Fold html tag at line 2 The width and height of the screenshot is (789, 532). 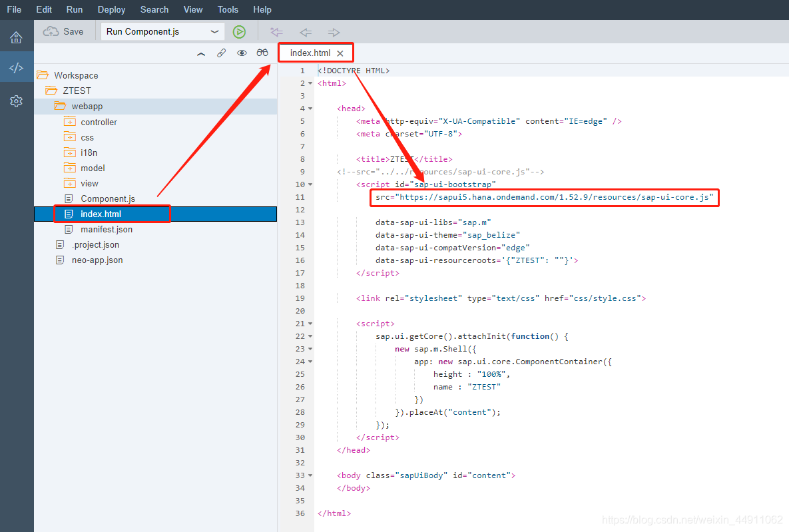coord(310,83)
